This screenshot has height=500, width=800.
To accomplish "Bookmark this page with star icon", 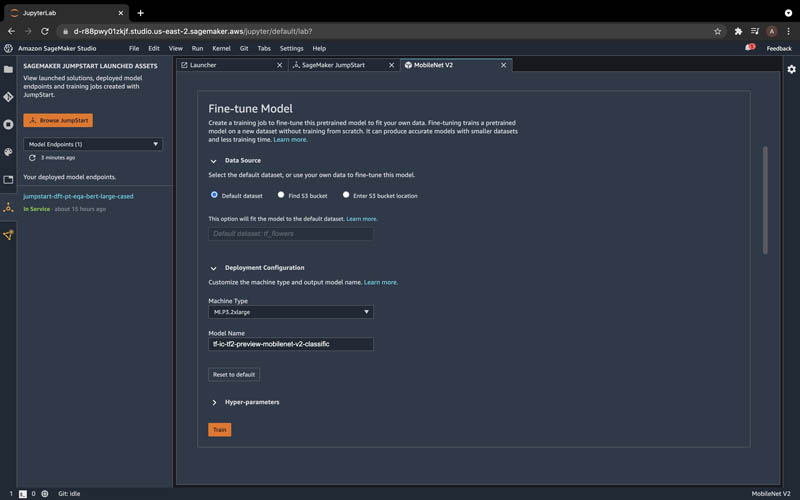I will point(717,31).
